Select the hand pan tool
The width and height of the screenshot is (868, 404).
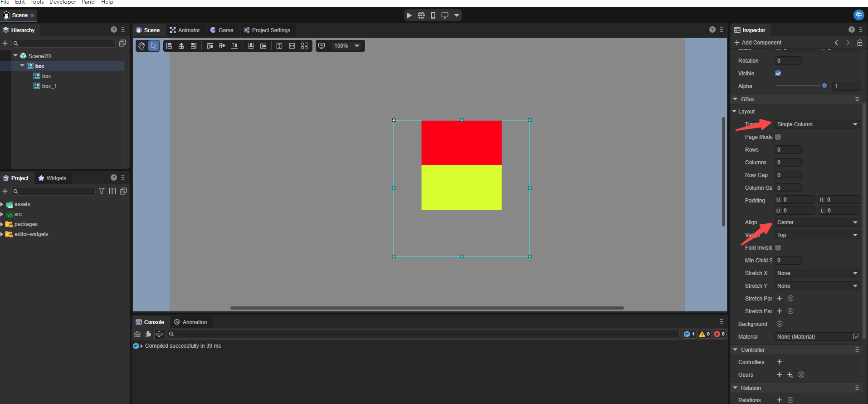click(x=141, y=46)
